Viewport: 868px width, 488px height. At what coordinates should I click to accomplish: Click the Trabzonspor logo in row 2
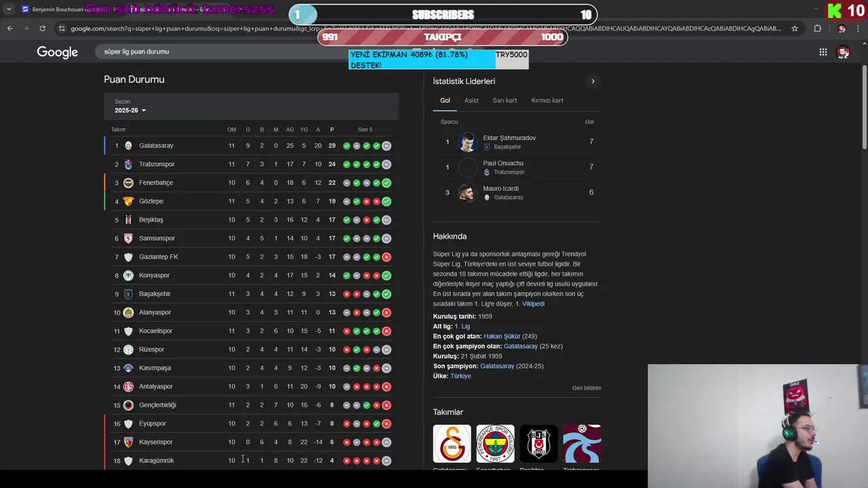pyautogui.click(x=128, y=164)
